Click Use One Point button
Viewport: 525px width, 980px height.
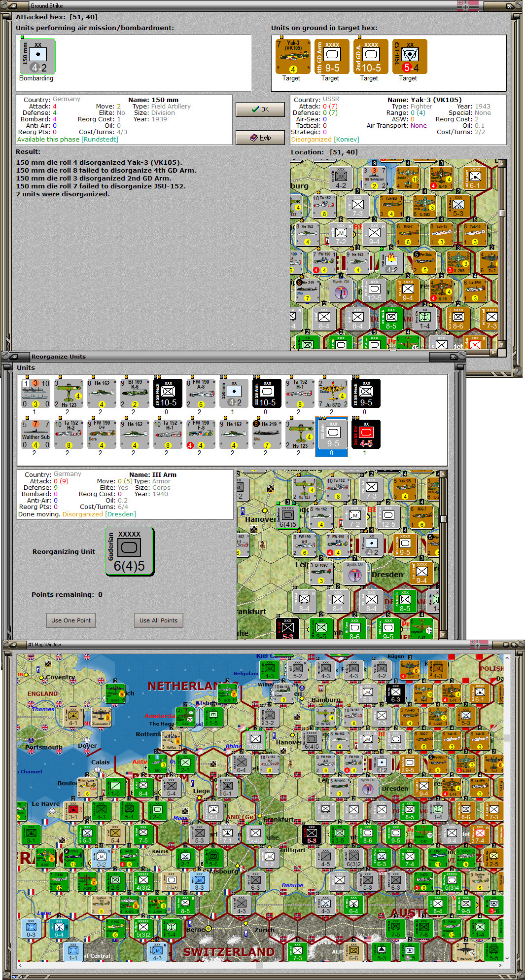pos(71,620)
